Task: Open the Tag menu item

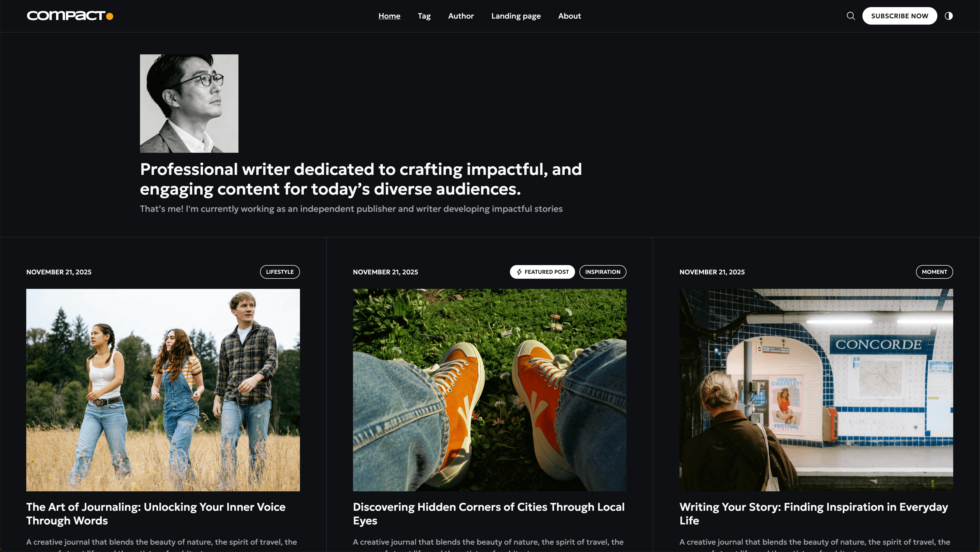Action: tap(424, 16)
